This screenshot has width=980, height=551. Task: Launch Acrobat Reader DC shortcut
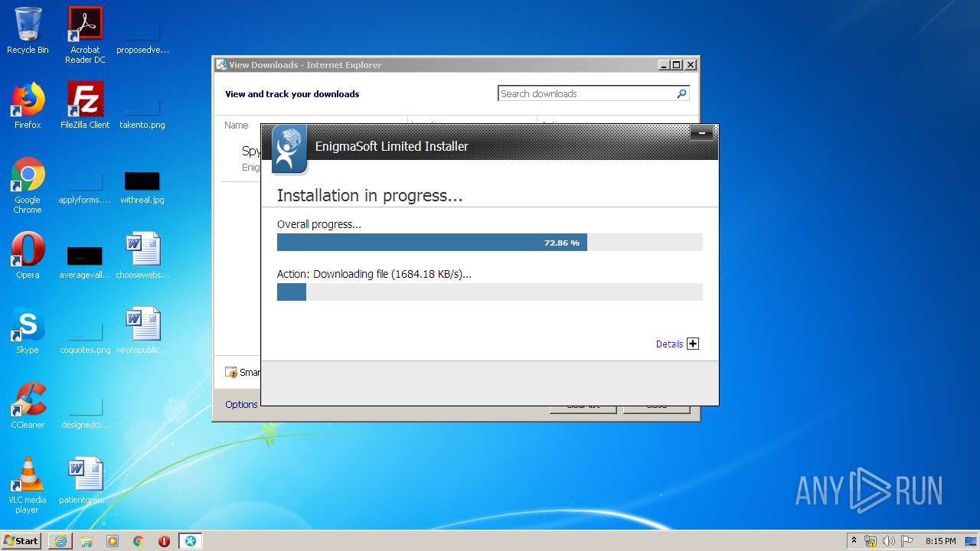[85, 34]
